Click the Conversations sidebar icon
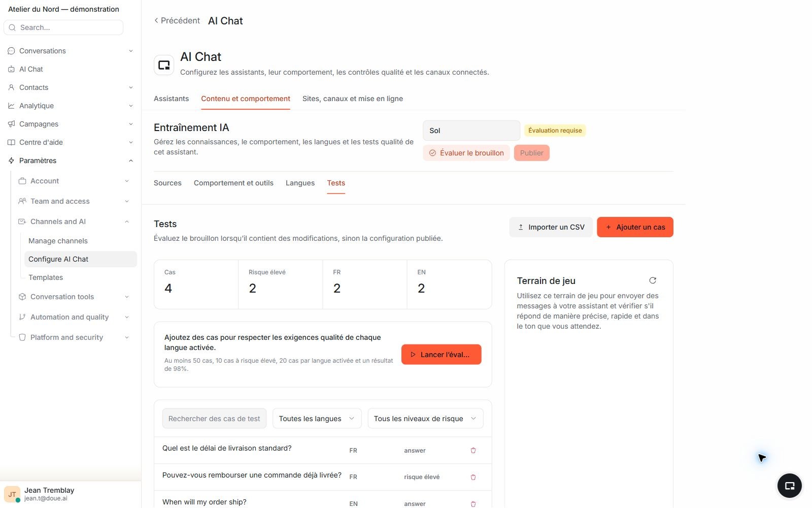 pos(11,51)
